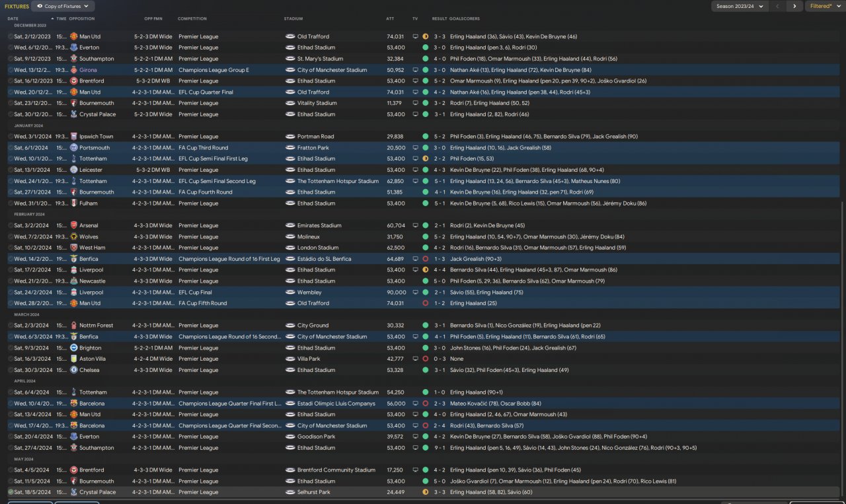
Task: Click the Ipswich Town club badge
Action: (74, 137)
